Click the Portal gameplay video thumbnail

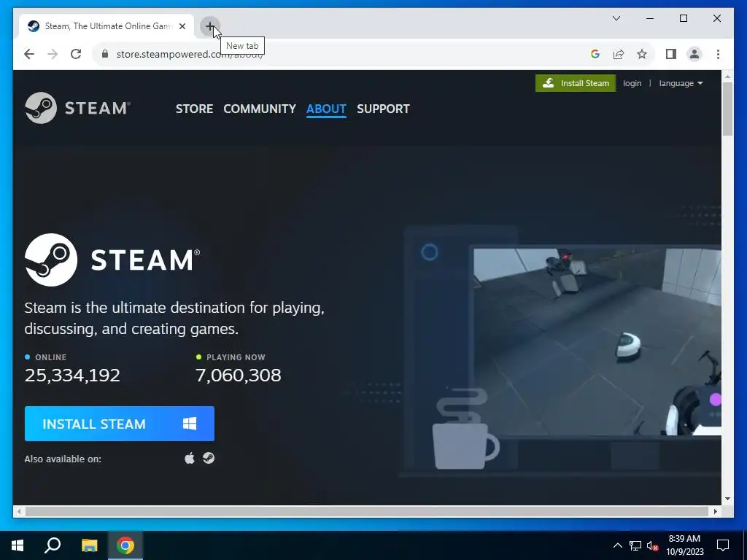coord(597,341)
